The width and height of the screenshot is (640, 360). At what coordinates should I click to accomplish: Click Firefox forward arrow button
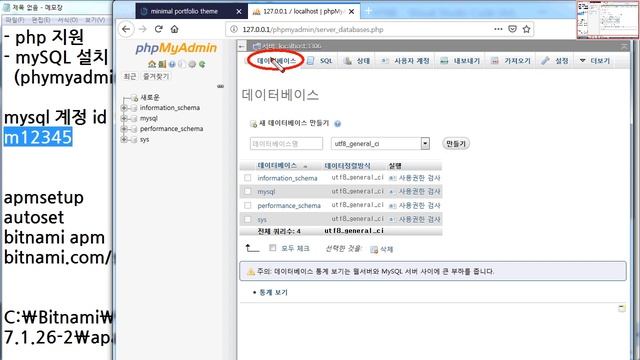click(142, 29)
